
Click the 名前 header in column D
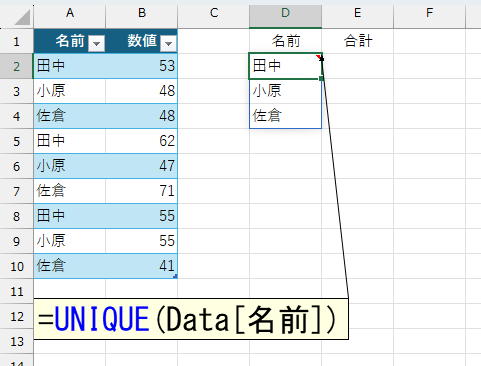tap(285, 41)
